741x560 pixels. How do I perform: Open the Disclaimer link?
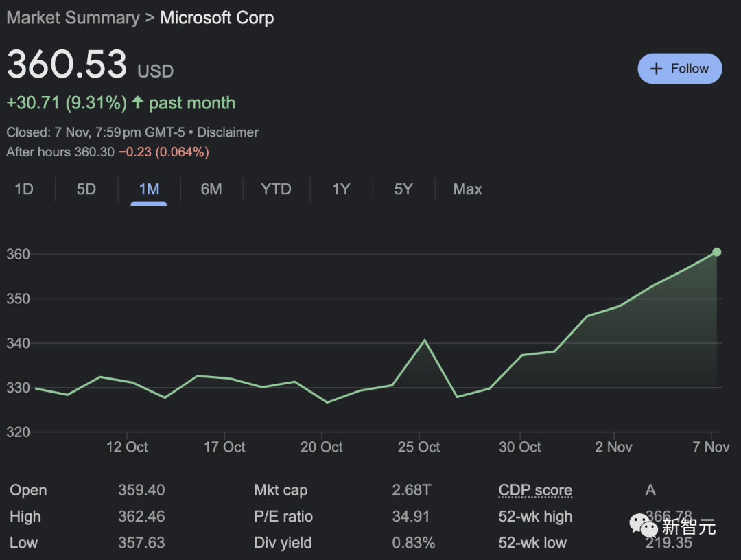point(228,132)
